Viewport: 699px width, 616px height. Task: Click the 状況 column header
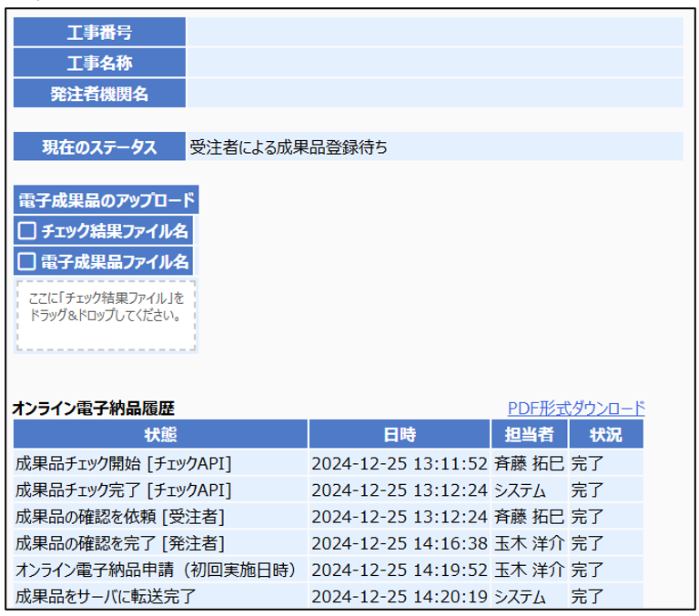605,434
